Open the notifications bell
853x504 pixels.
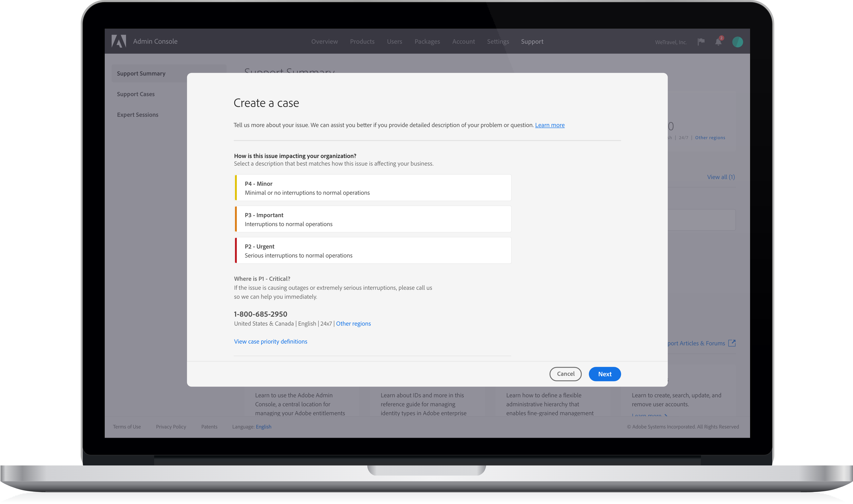(718, 41)
